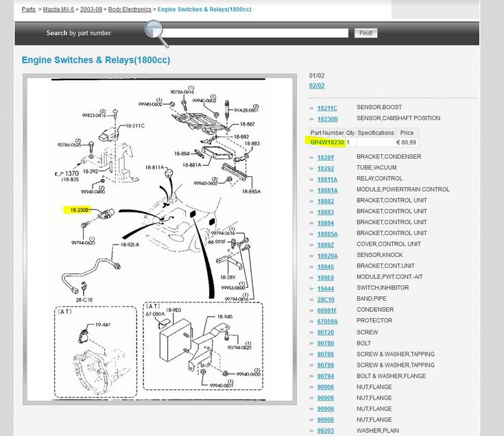Viewport: 504px width, 436px height.
Task: Open part 18211C SENSOR,BOOST link
Action: [327, 108]
